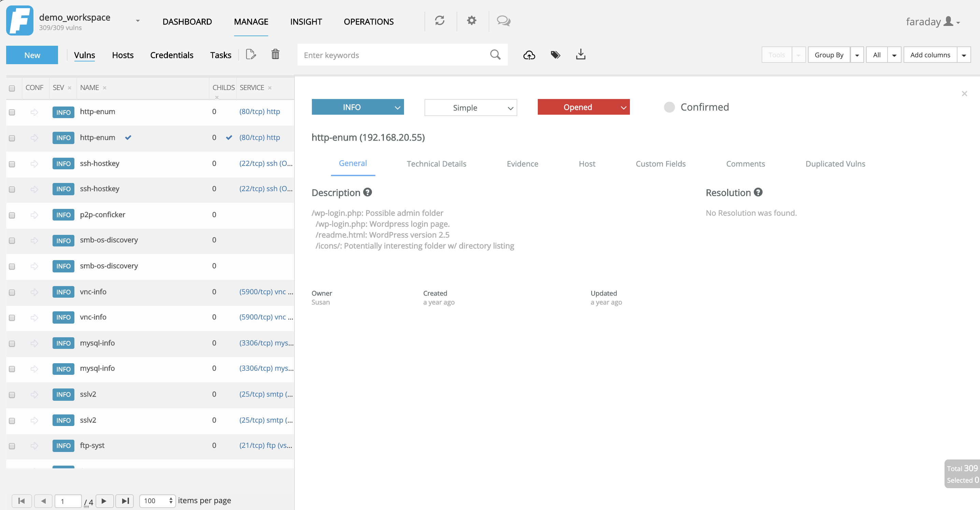Click the blue New button

[32, 55]
